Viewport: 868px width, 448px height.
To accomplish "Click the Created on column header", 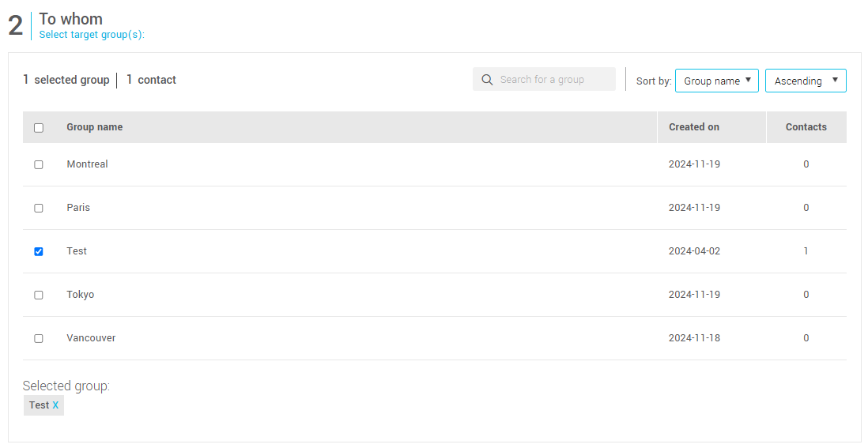I will (x=694, y=127).
